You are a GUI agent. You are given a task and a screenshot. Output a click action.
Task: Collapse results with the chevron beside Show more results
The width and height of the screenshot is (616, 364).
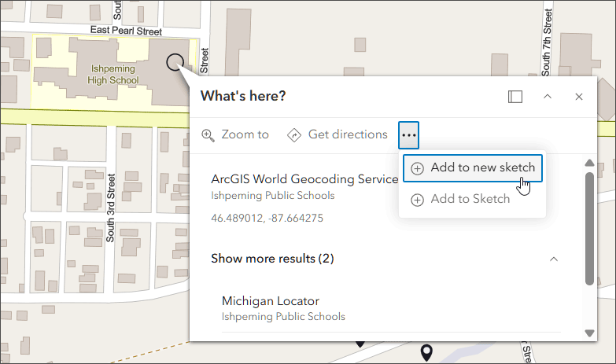coord(554,259)
